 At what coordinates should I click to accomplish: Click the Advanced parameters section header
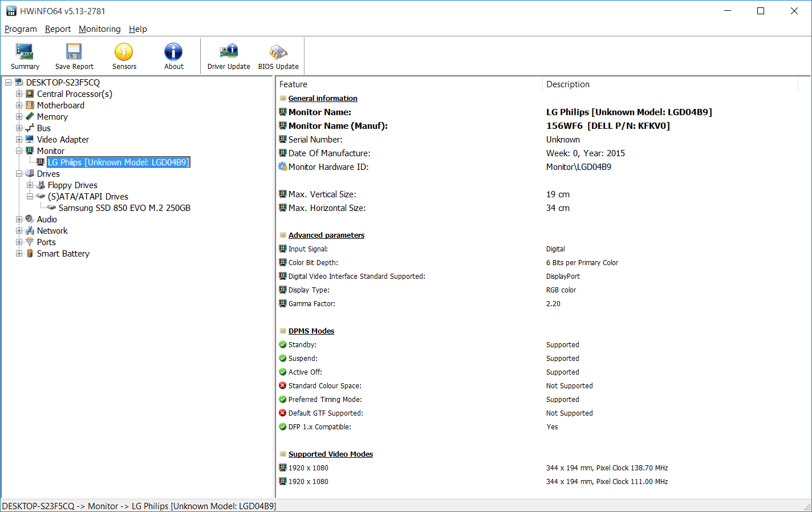pyautogui.click(x=326, y=235)
